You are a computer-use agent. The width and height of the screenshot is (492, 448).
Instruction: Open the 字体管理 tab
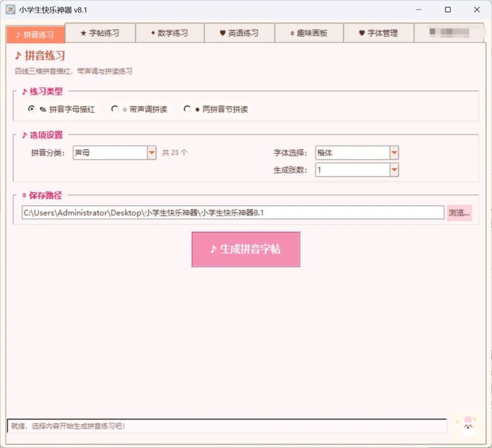tap(379, 33)
